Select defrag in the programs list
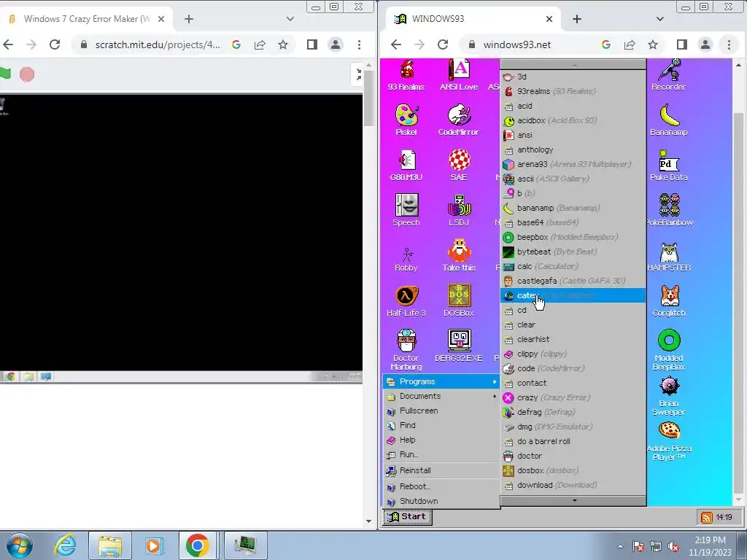Screen dimensions: 747x560 point(573,412)
